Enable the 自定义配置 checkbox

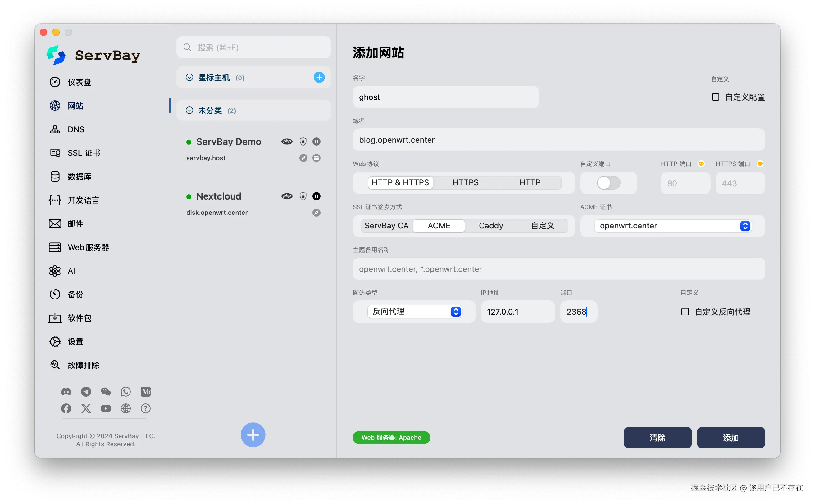click(715, 97)
